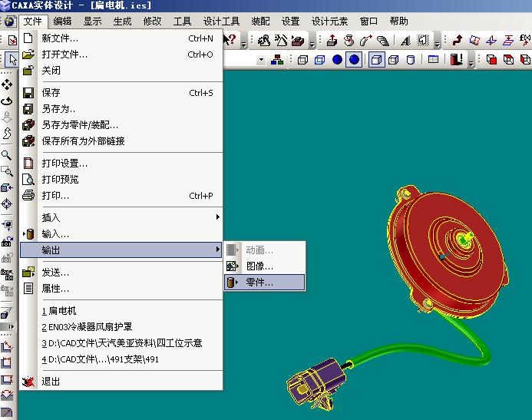Open recent file 1 扁电机
The height and width of the screenshot is (420, 532).
click(121, 311)
